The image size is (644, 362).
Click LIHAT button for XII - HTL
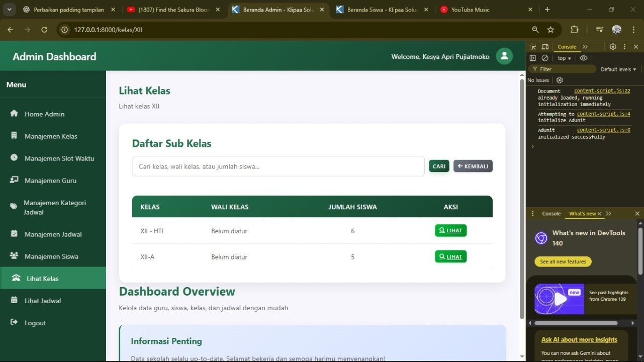(450, 230)
